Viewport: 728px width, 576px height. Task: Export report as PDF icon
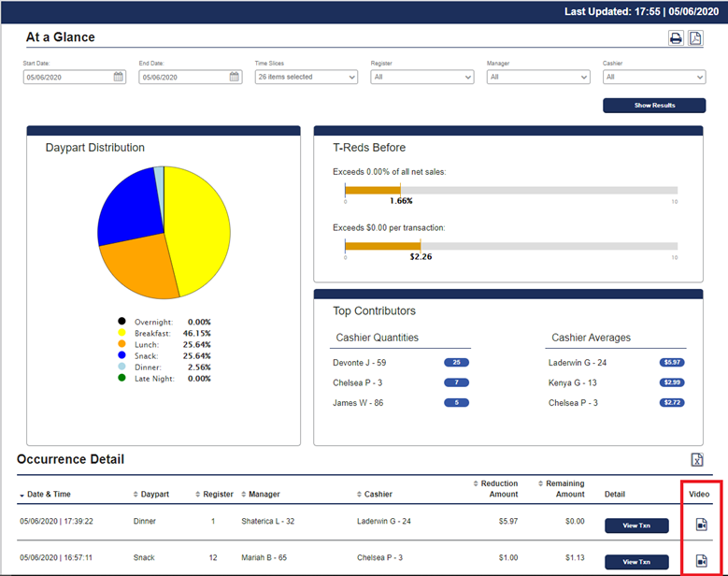695,38
